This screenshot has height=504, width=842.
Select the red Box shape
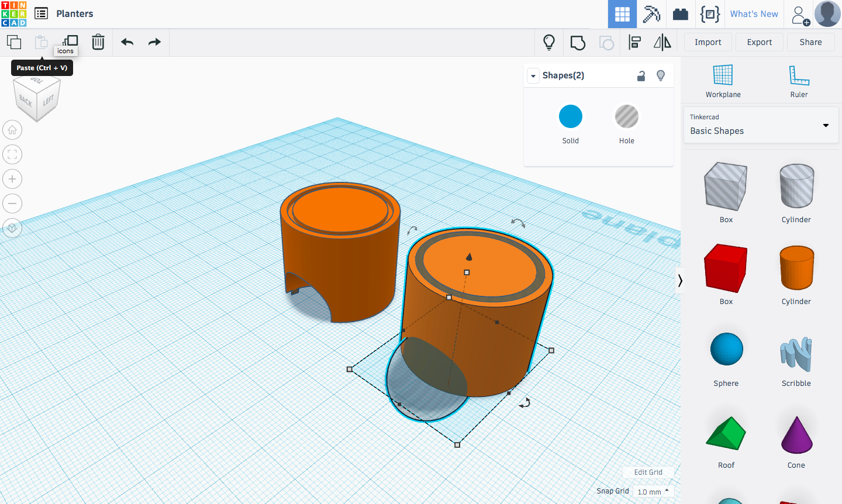726,268
